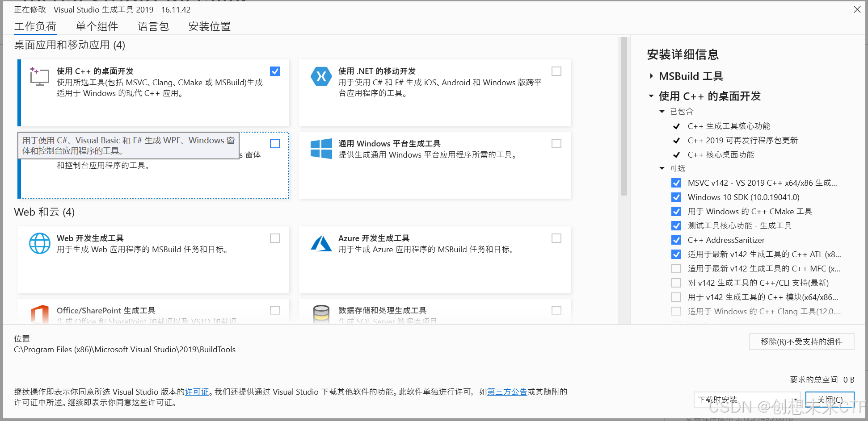868x421 pixels.
Task: Click the 移除(R)不受支持的组件 button
Action: click(x=801, y=342)
